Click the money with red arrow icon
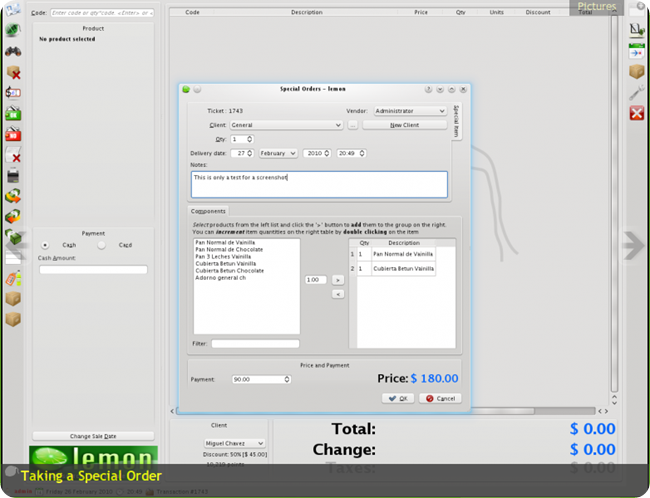650x498 pixels. pyautogui.click(x=13, y=216)
